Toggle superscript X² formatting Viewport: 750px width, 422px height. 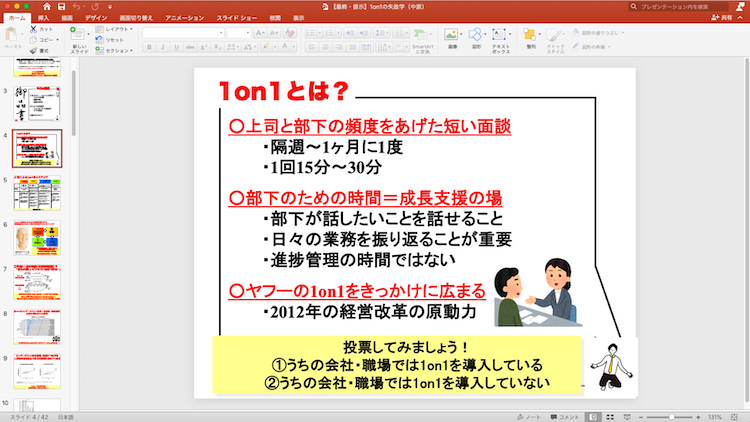203,47
